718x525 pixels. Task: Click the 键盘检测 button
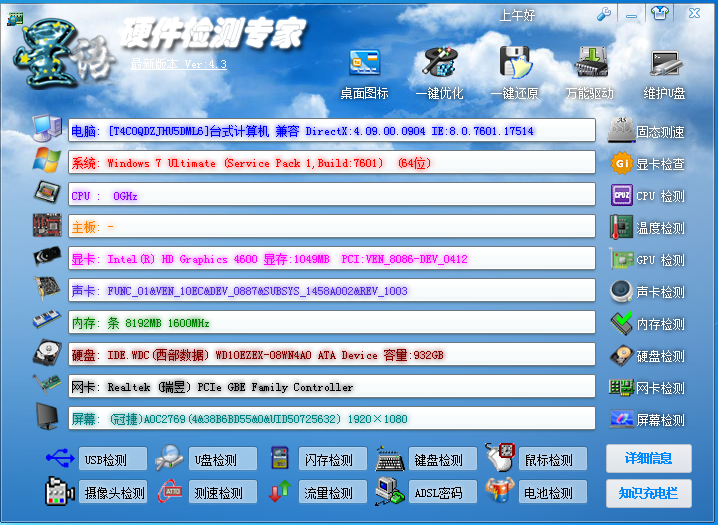[442, 459]
